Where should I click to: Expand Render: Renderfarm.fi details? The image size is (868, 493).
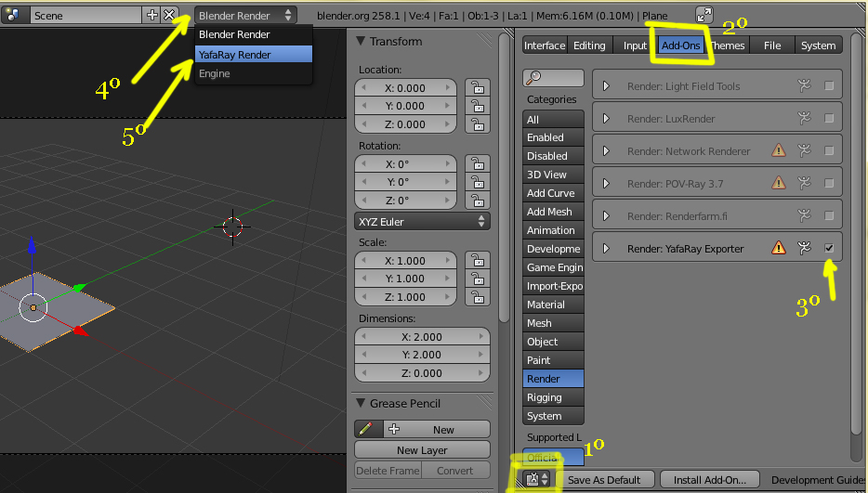point(606,215)
